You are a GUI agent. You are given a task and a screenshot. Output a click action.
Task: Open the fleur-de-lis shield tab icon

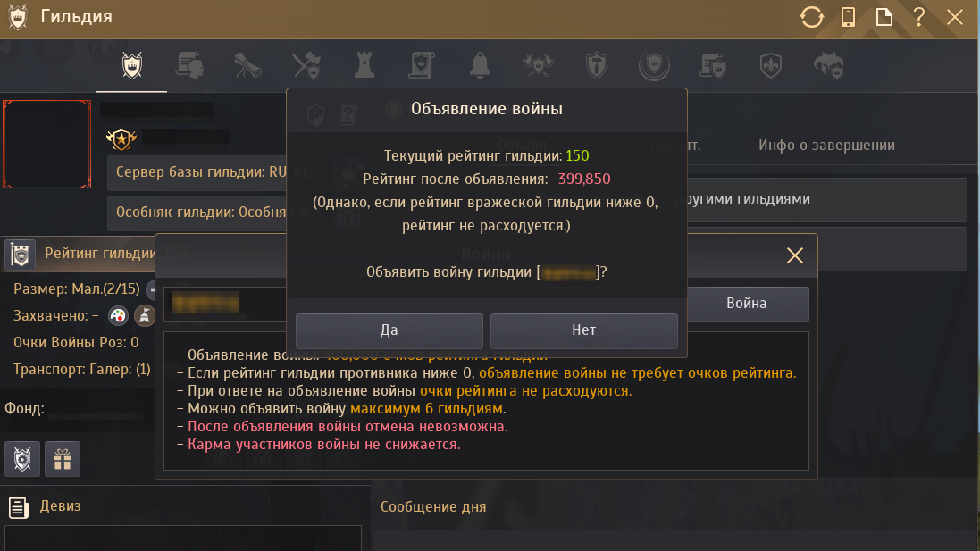point(771,65)
